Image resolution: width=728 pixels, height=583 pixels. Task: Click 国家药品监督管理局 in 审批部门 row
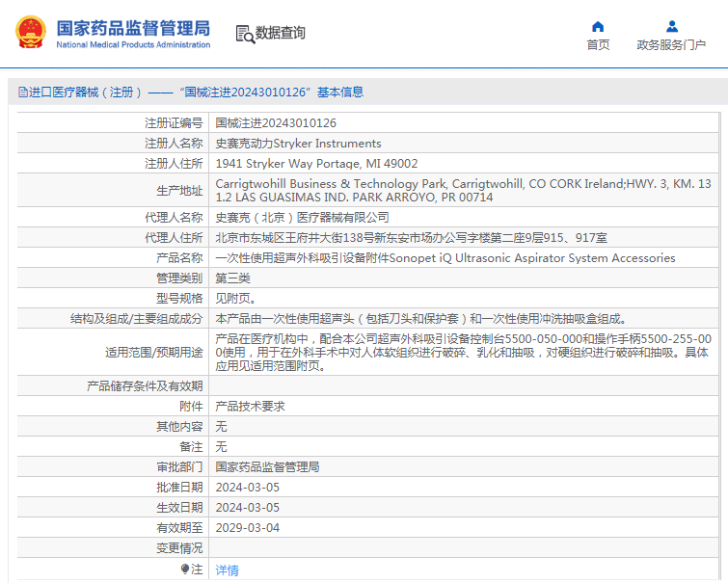pos(267,467)
